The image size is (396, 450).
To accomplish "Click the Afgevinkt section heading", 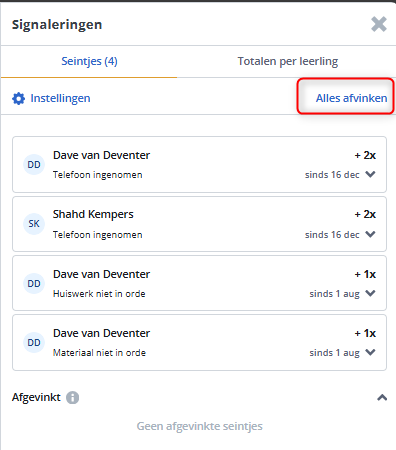I will tap(36, 397).
